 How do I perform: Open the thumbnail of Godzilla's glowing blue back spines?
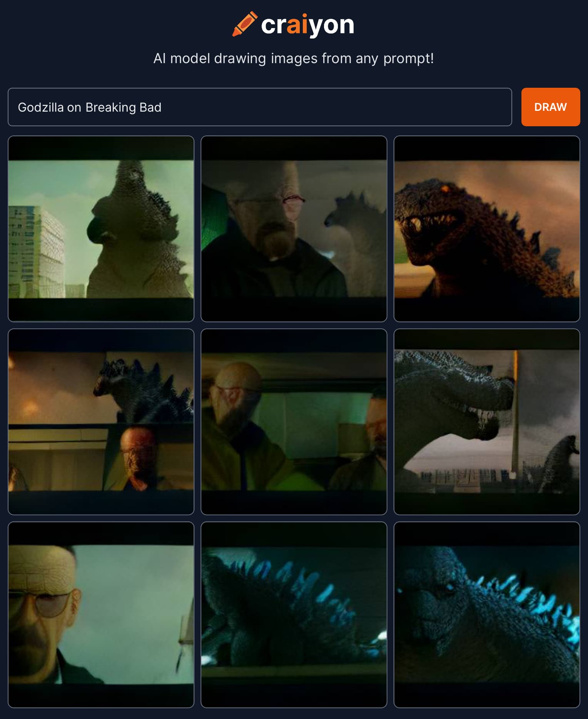294,615
